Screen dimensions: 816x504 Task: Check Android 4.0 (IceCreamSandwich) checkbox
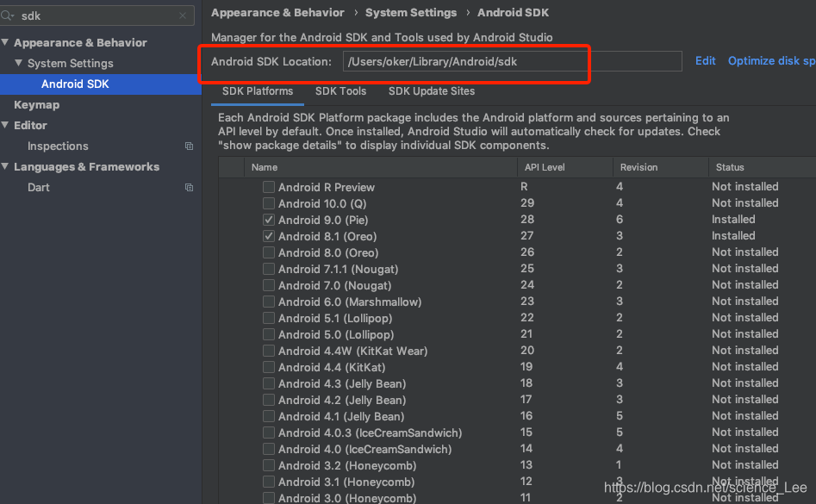[x=269, y=449]
